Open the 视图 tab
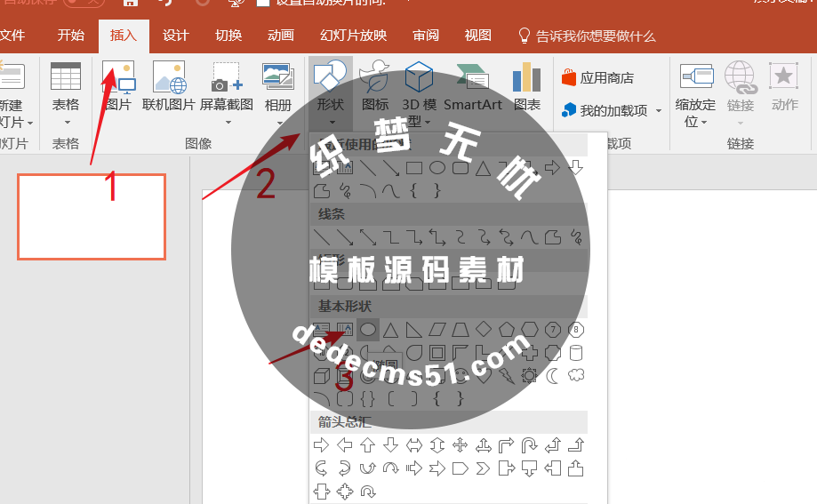Screen dimensions: 817x504 pyautogui.click(x=477, y=36)
